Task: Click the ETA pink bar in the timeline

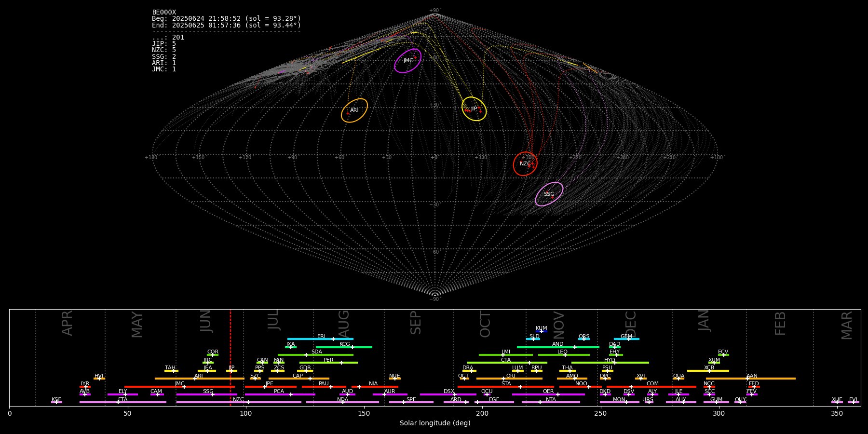Action: click(x=122, y=402)
